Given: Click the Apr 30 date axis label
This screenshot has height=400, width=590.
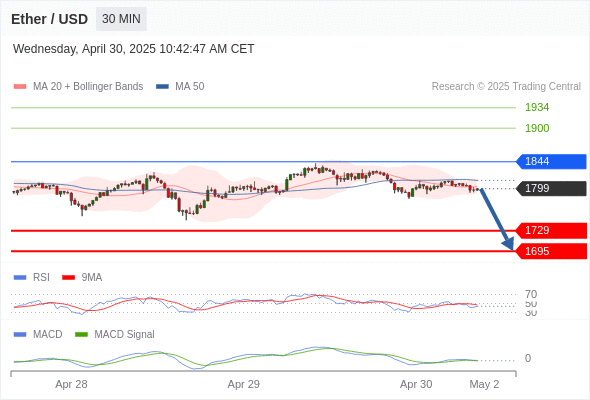Looking at the screenshot, I should [x=416, y=384].
